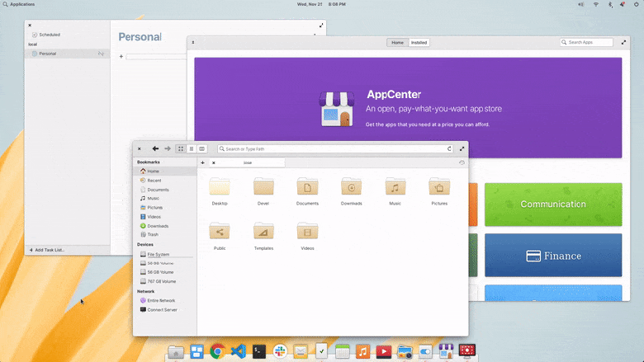
Task: Collapse the Network sidebar section
Action: (x=145, y=291)
